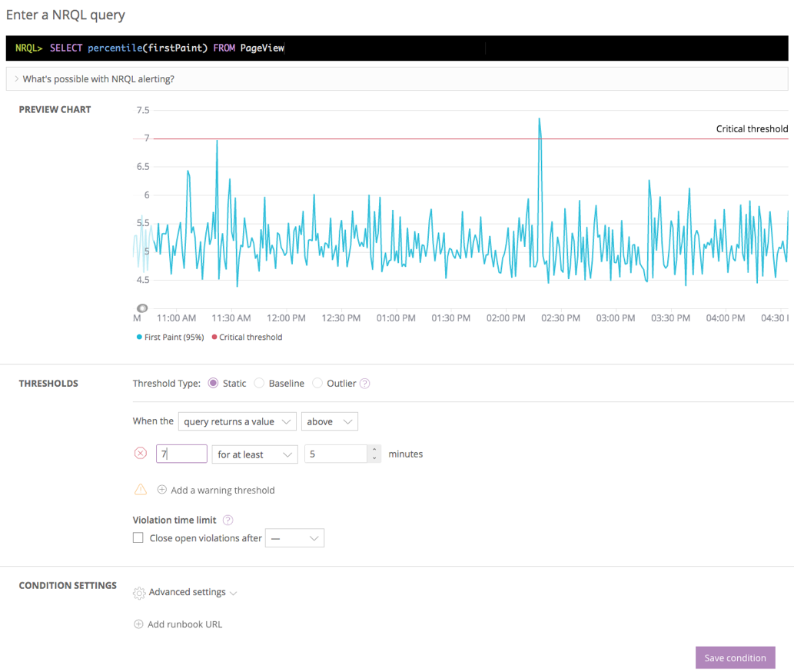Click the CONDITION SETTINGS section label
Image resolution: width=794 pixels, height=672 pixels.
pyautogui.click(x=68, y=585)
